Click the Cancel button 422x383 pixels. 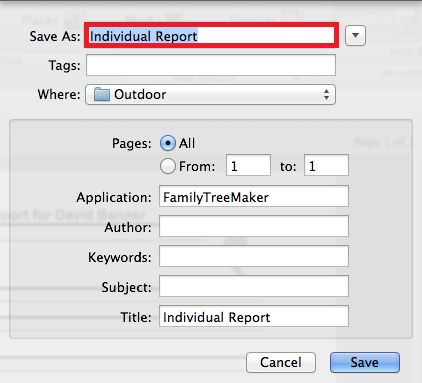[x=281, y=362]
